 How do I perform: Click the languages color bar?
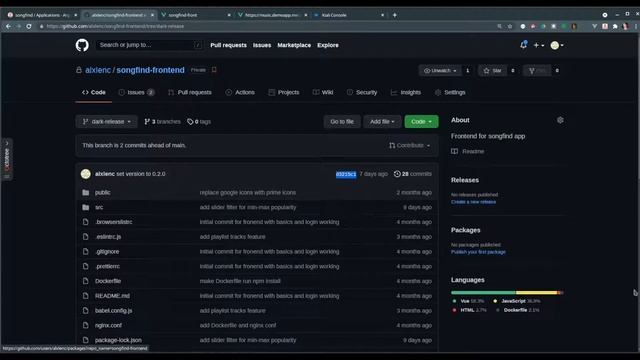pyautogui.click(x=507, y=292)
